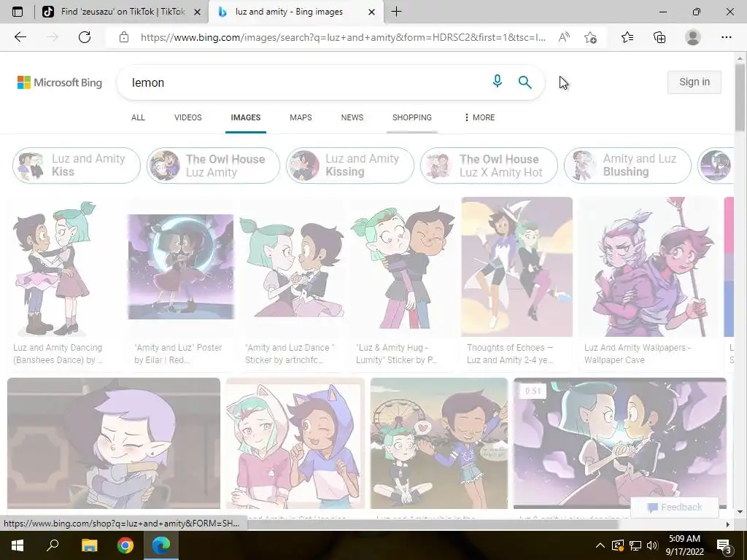Open the Favorites list icon
This screenshot has height=560, width=747.
click(627, 37)
